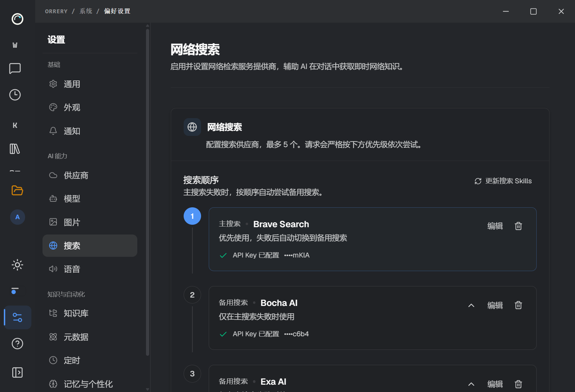Click the sidebar scroll down arrow
The height and width of the screenshot is (392, 575).
(x=148, y=389)
